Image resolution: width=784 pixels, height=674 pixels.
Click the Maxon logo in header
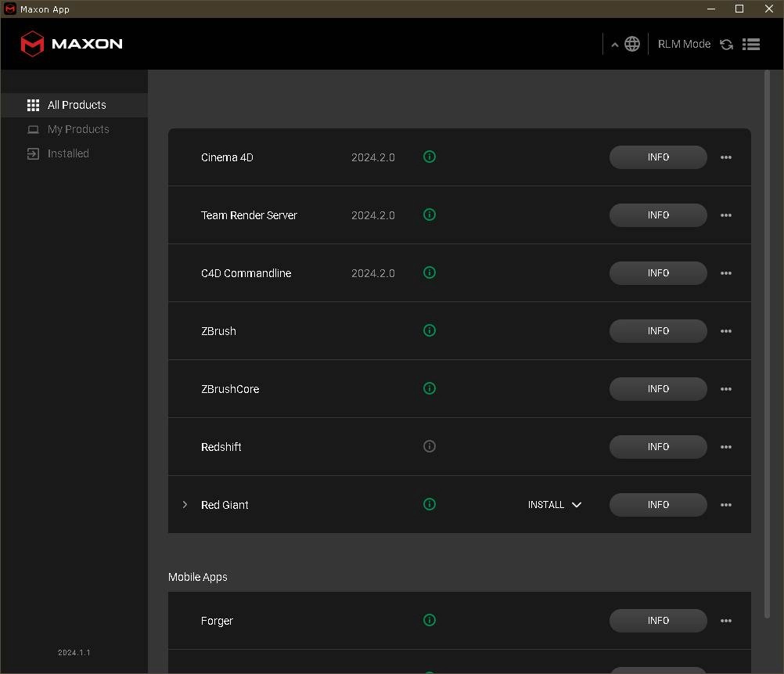pyautogui.click(x=71, y=44)
